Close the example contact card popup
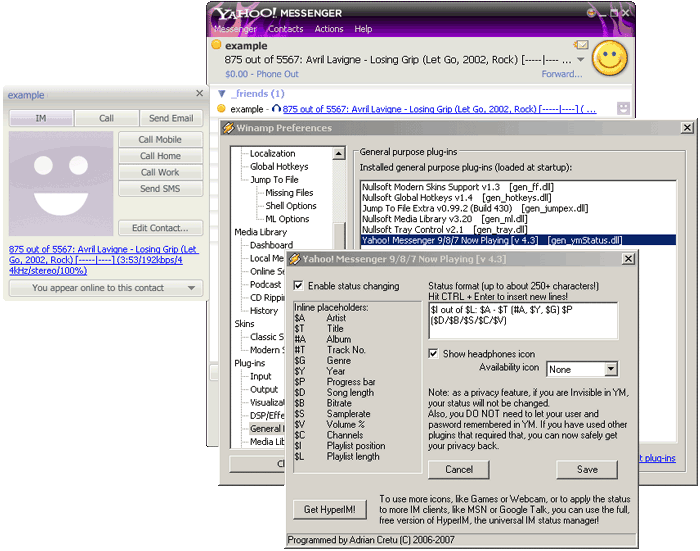 point(199,95)
